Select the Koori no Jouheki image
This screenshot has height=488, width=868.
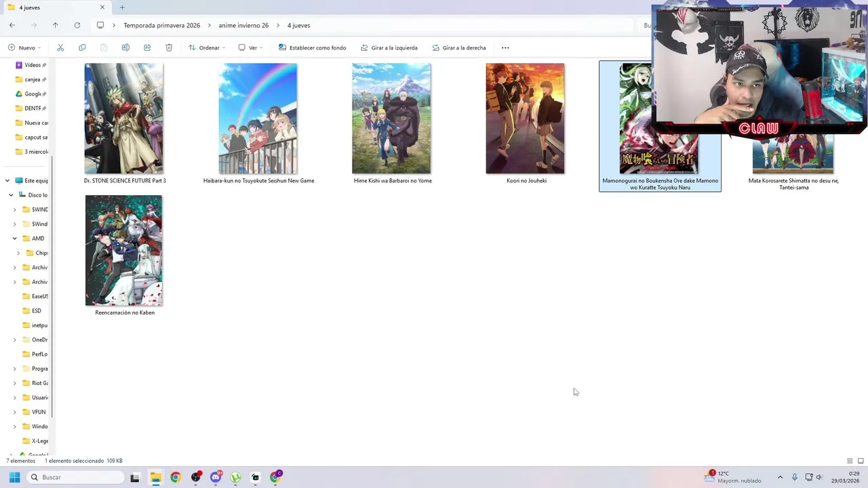point(525,119)
